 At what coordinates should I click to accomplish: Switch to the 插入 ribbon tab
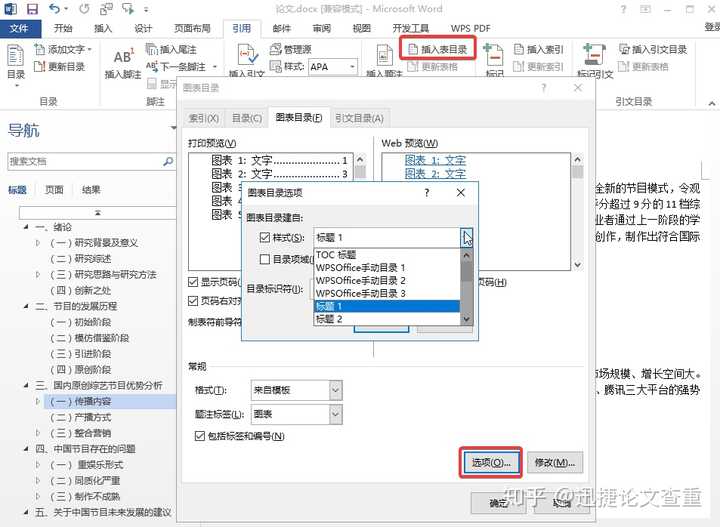click(103, 28)
